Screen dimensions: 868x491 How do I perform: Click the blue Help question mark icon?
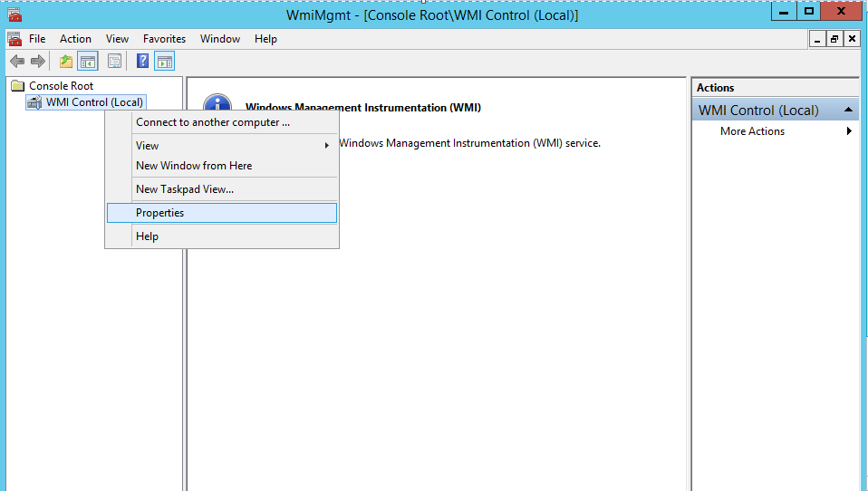click(142, 62)
